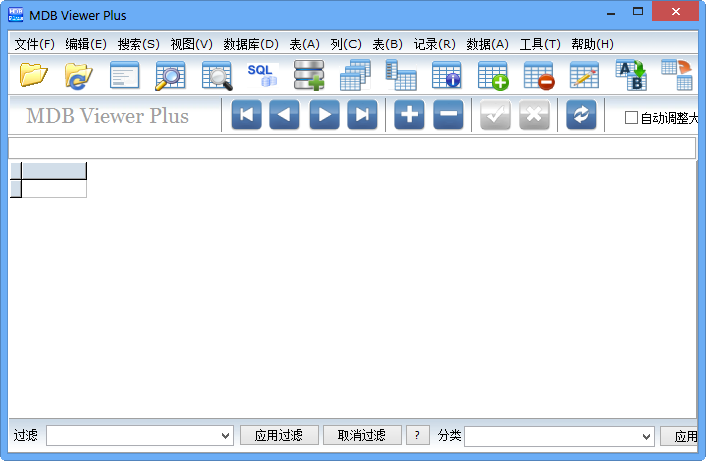
Task: Enable the 自动调整大 checkbox
Action: pyautogui.click(x=631, y=118)
